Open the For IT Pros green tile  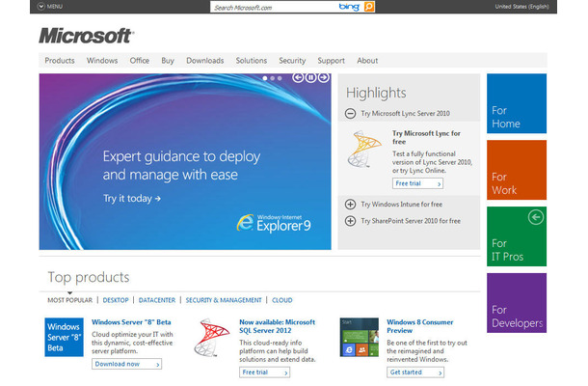(x=517, y=236)
